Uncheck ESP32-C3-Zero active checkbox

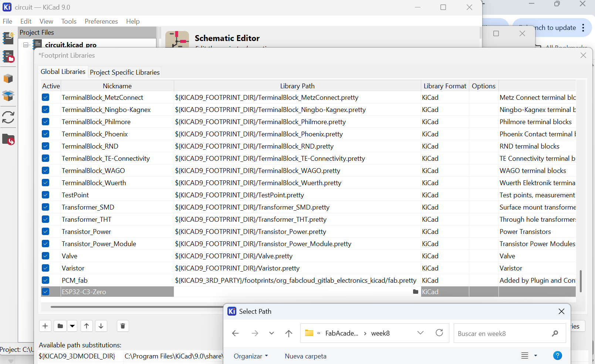click(45, 292)
